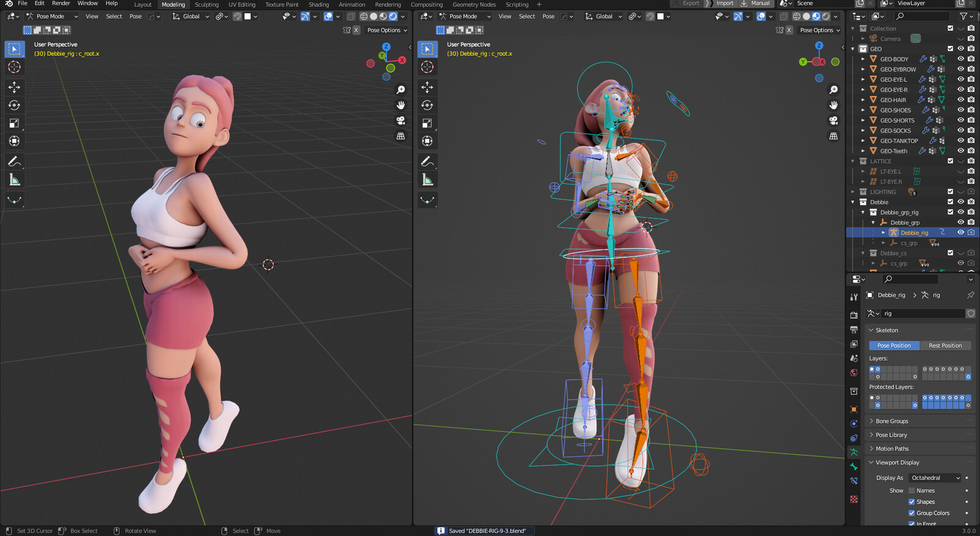This screenshot has width=980, height=536.
Task: Open the Object properties tab
Action: pos(854,409)
